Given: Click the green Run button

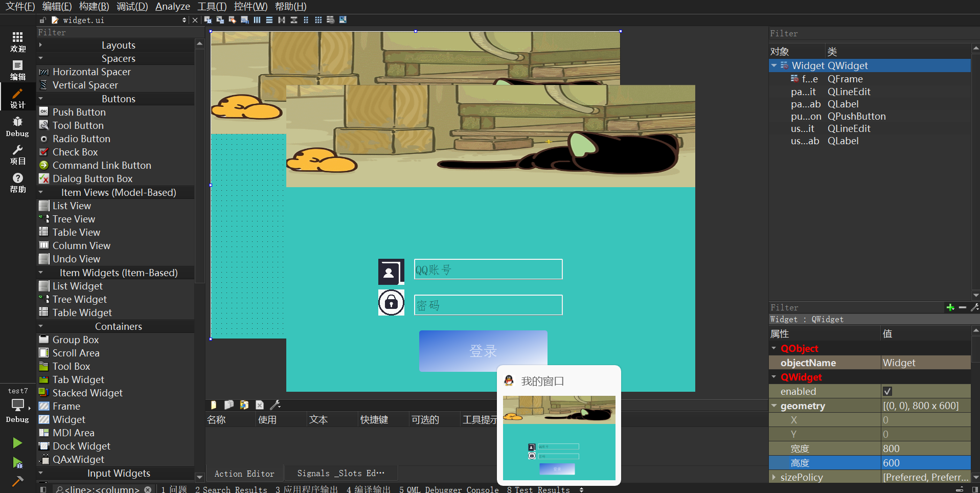Looking at the screenshot, I should (x=17, y=442).
